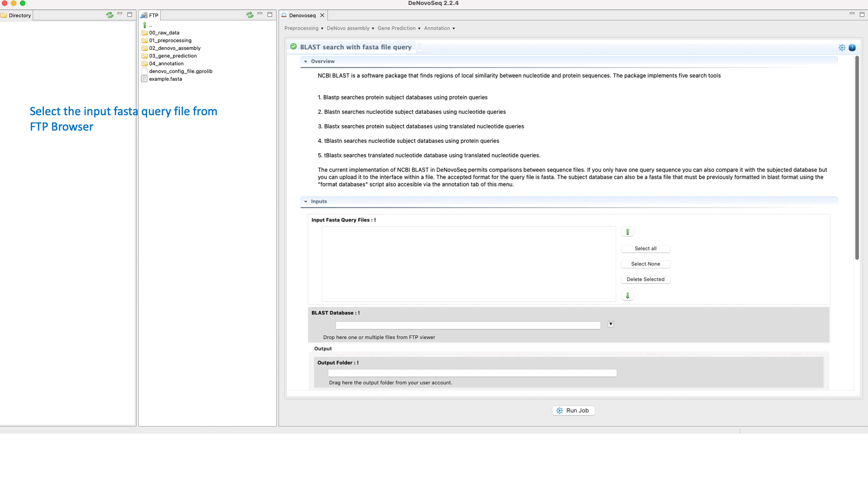Click the green move-down arrow button

pyautogui.click(x=627, y=296)
